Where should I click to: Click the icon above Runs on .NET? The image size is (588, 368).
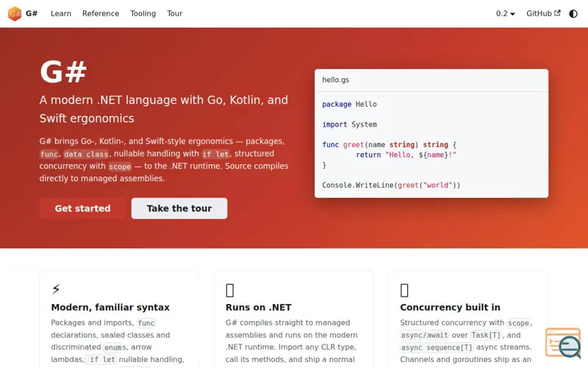(230, 290)
